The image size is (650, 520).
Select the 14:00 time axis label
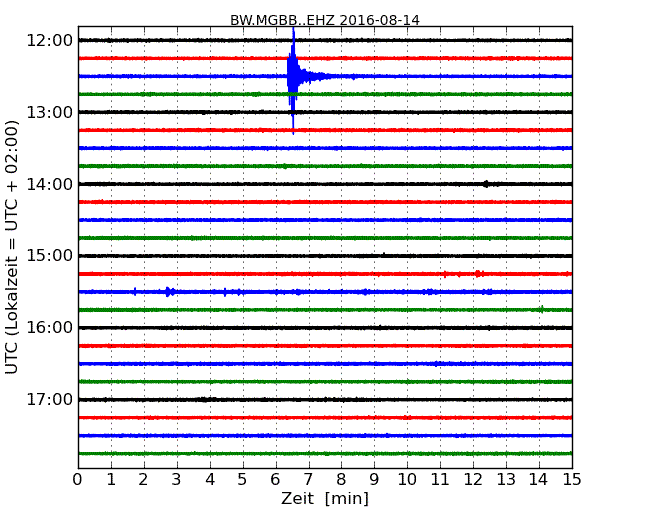(49, 184)
